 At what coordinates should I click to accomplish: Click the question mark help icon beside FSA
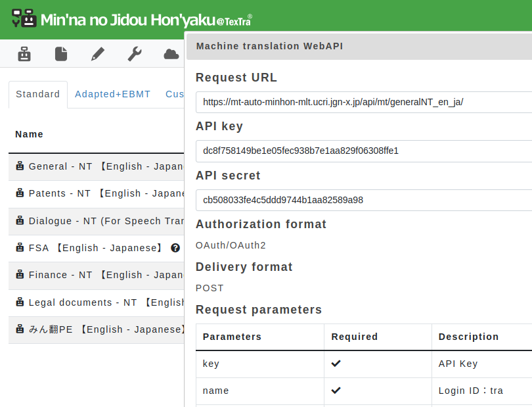[x=175, y=248]
